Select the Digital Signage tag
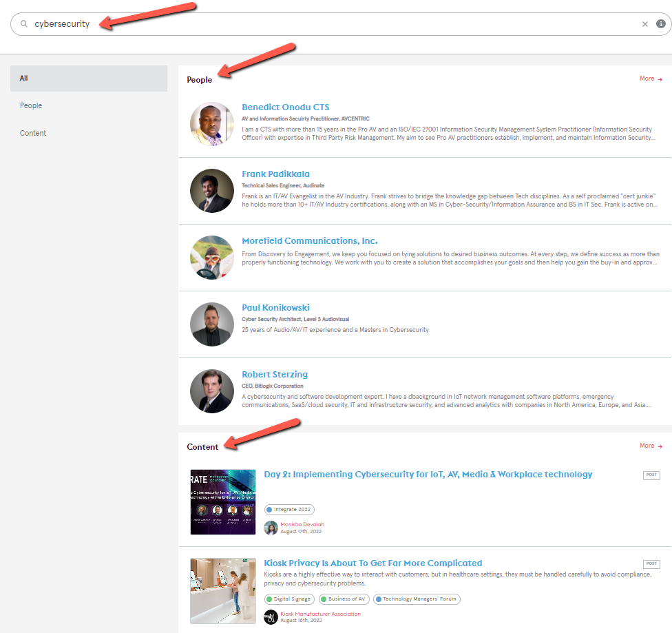 pyautogui.click(x=289, y=599)
